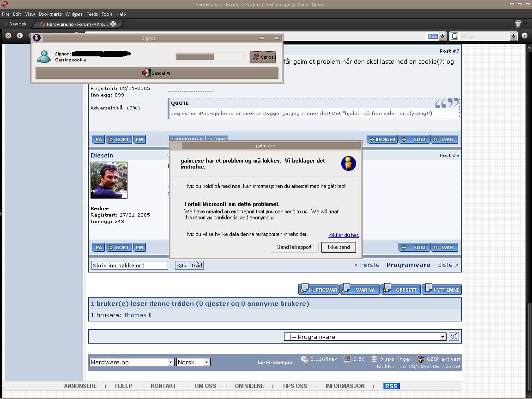Open the Lo-Fi-versjon link
The width and height of the screenshot is (532, 399).
[275, 363]
